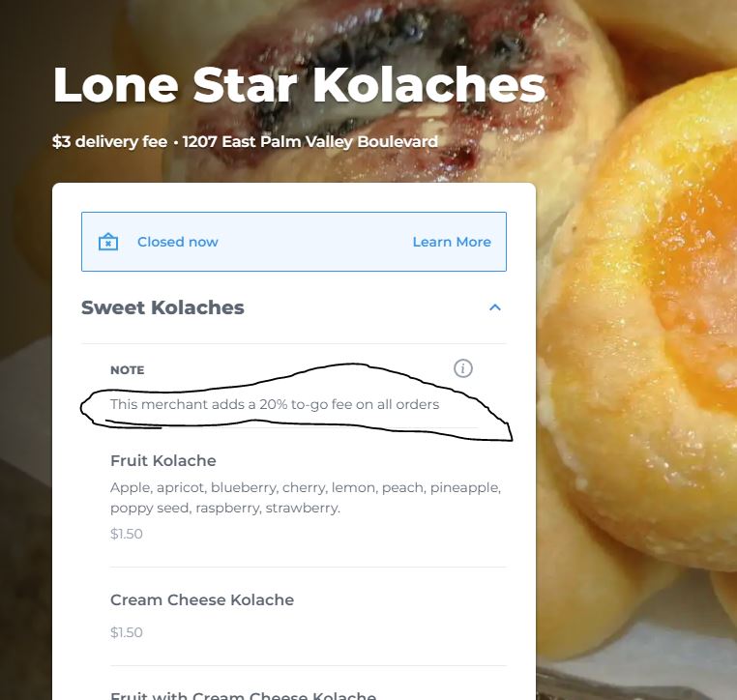Click the $3 delivery fee text
Viewport: 737px width, 700px height.
[x=109, y=141]
